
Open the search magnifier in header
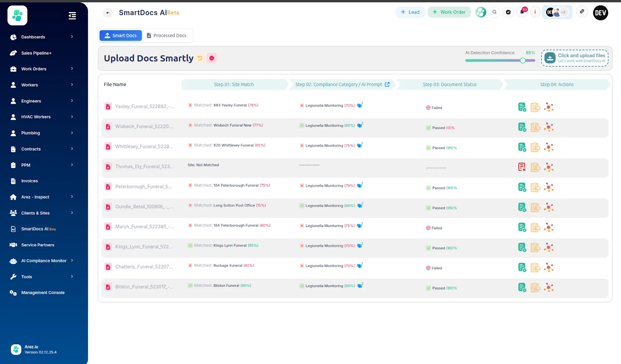click(x=494, y=12)
